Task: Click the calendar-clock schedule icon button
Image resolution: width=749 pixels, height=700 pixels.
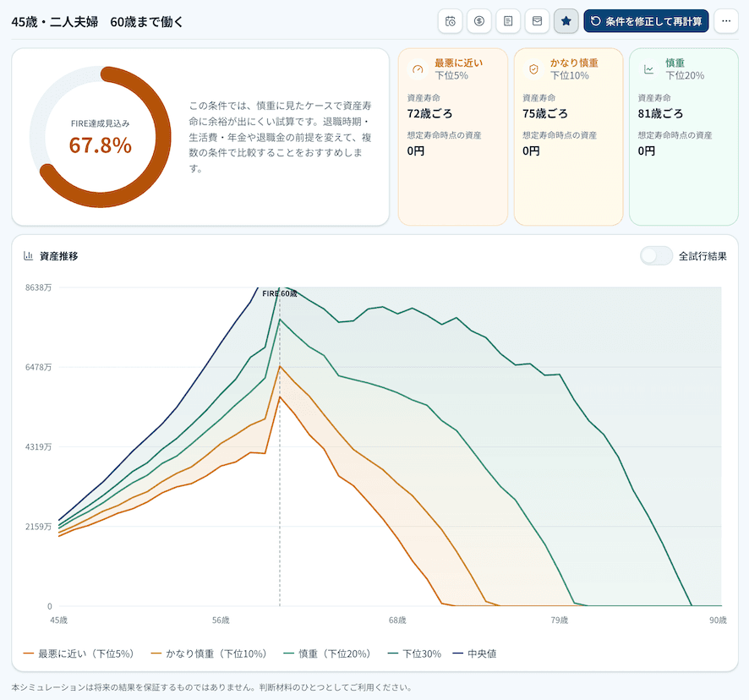Action: point(450,21)
